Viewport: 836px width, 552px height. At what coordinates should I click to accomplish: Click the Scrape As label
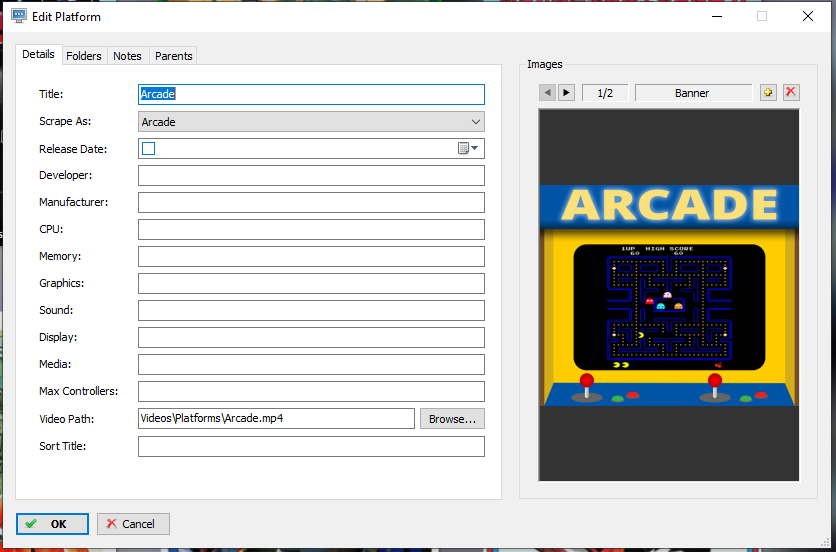(65, 121)
